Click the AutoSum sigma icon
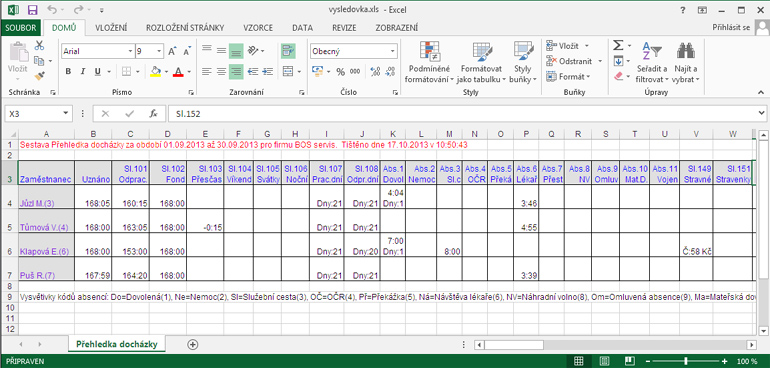The width and height of the screenshot is (770, 368). coord(619,46)
